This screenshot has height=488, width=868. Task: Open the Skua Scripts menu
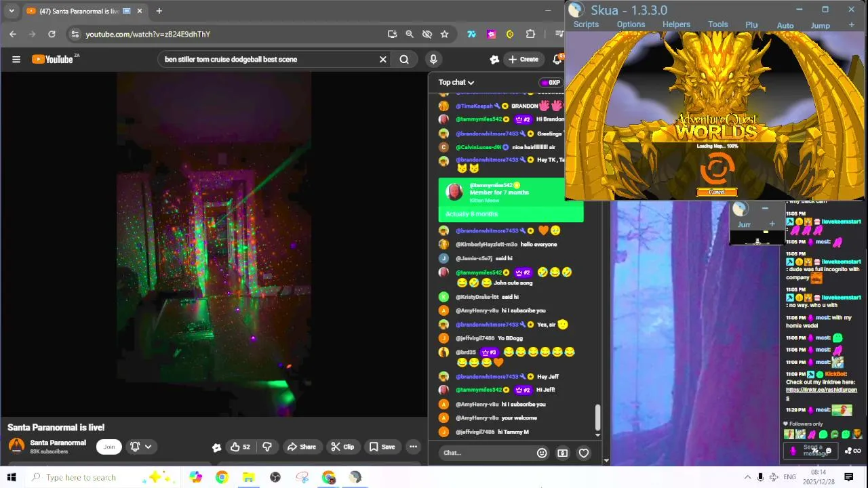586,24
